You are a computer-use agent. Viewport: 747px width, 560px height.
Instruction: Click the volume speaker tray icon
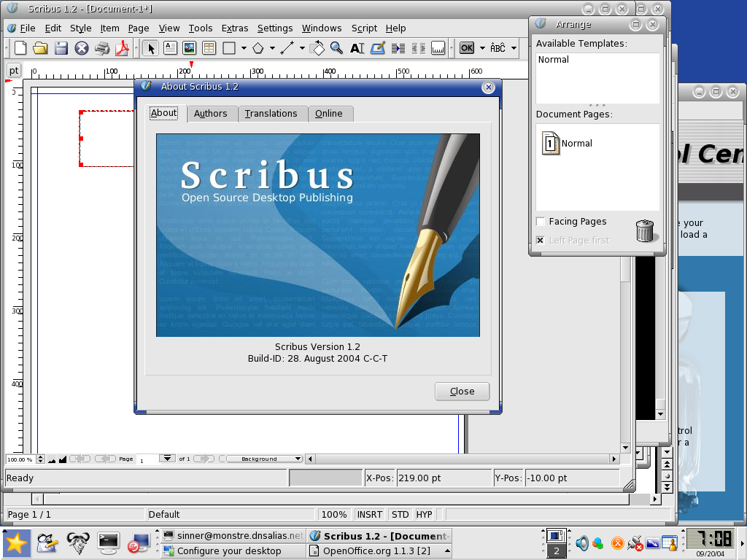[581, 542]
